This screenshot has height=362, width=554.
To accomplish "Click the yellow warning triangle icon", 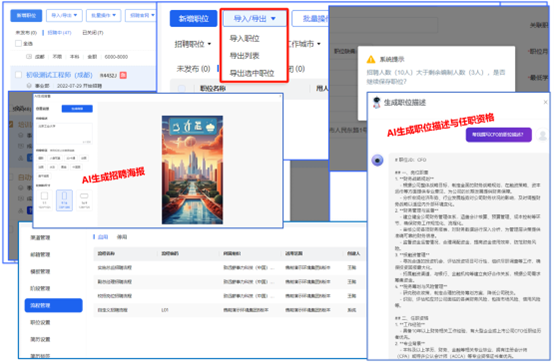I will (x=371, y=59).
